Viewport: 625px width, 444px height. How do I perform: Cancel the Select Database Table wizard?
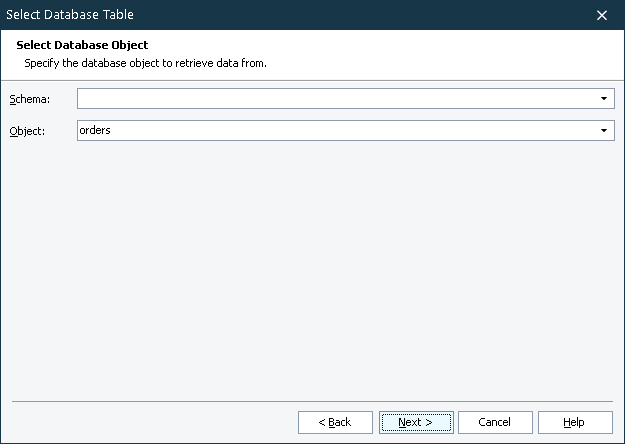495,422
